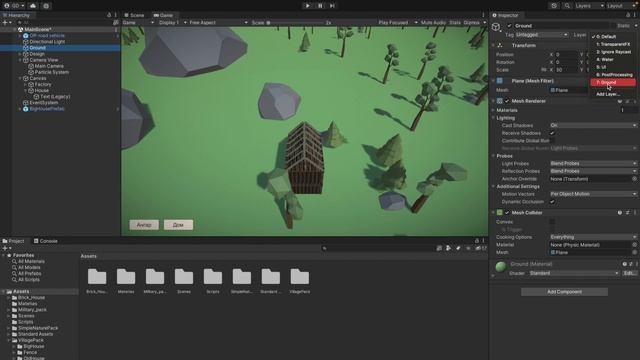This screenshot has height=360, width=640.
Task: Toggle Mute Audio in Game view
Action: click(x=433, y=22)
